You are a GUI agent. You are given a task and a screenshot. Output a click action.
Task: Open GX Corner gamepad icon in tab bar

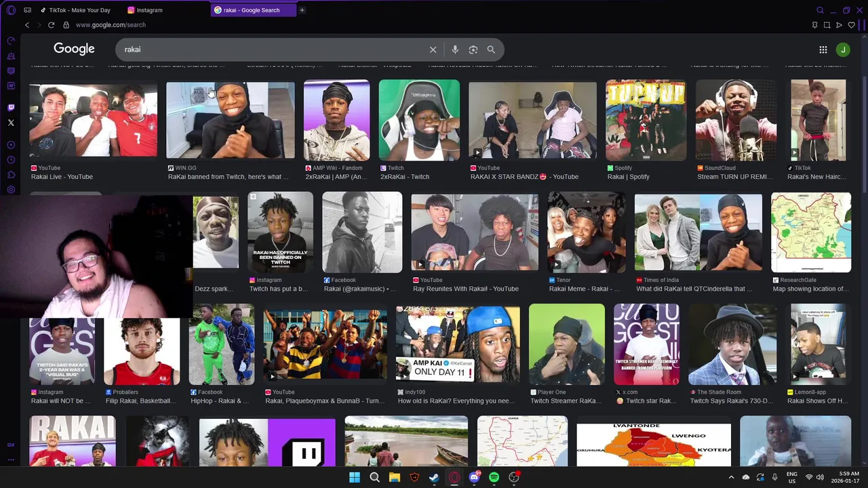[x=27, y=10]
